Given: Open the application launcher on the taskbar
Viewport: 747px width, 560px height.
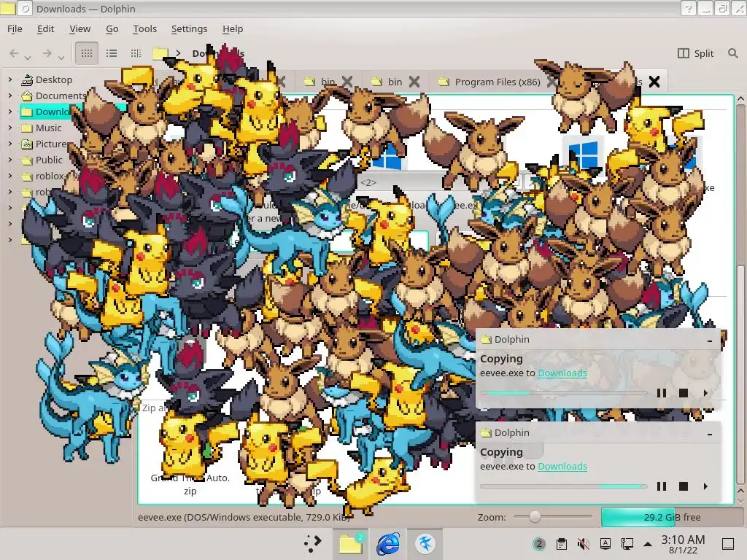Looking at the screenshot, I should 312,543.
